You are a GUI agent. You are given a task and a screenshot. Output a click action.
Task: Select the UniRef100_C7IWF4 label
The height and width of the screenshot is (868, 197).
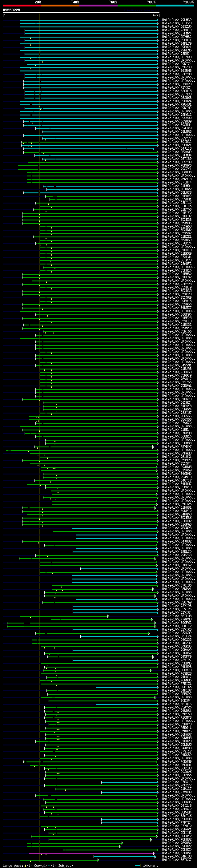point(177,182)
